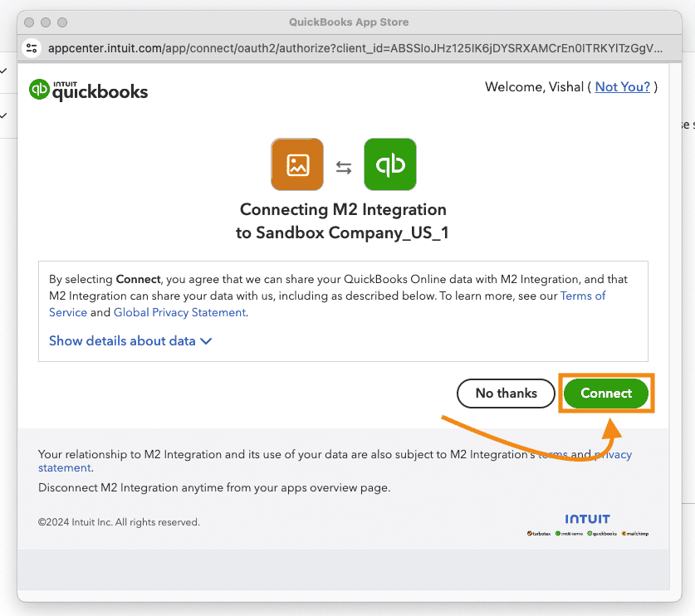Click the Intuit logo in the footer
695x616 pixels.
tap(587, 518)
